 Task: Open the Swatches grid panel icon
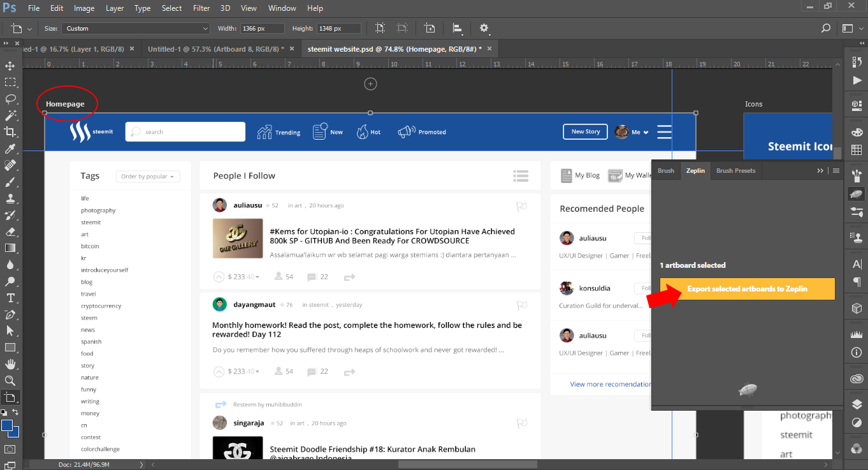click(x=857, y=151)
